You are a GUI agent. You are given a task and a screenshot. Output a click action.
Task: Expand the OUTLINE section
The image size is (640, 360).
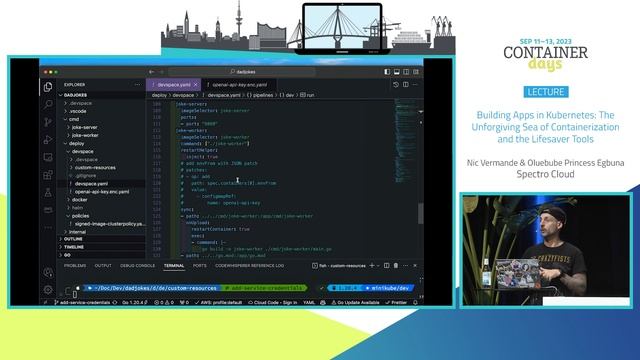coord(101,239)
